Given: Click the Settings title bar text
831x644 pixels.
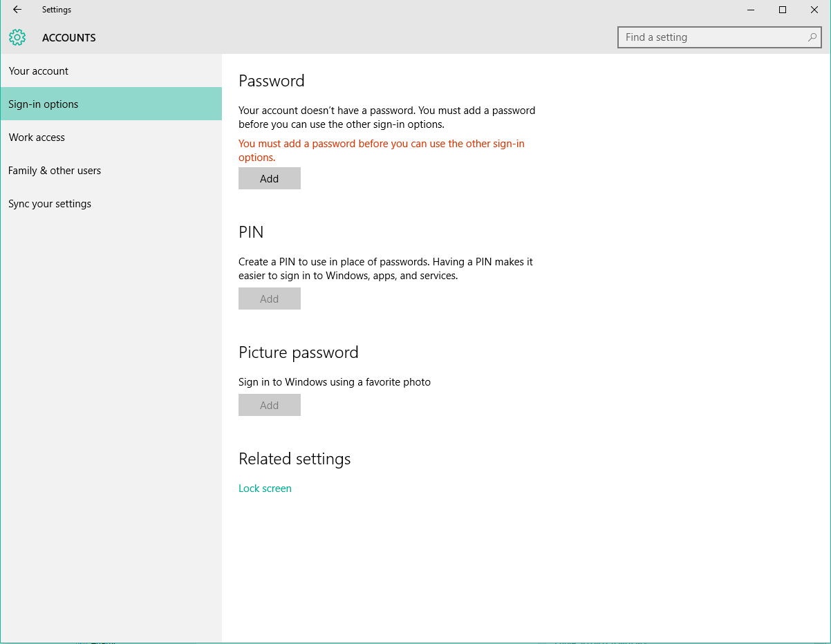Looking at the screenshot, I should pyautogui.click(x=57, y=10).
